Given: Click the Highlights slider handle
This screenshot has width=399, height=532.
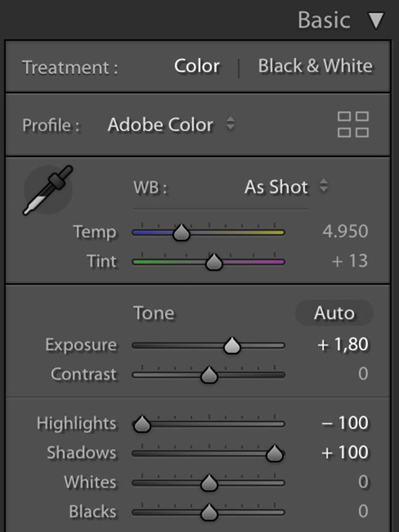Looking at the screenshot, I should pos(142,424).
